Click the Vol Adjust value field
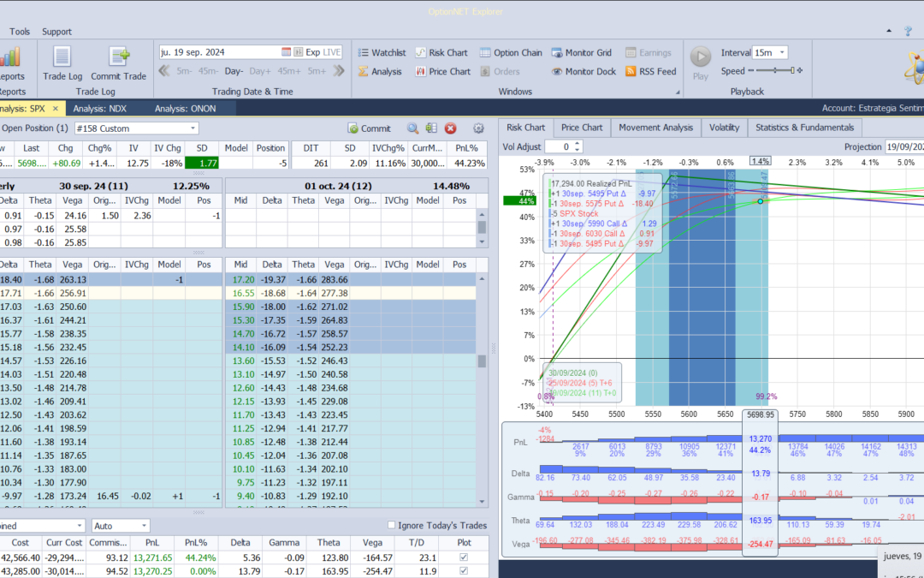The image size is (924, 578). click(559, 147)
